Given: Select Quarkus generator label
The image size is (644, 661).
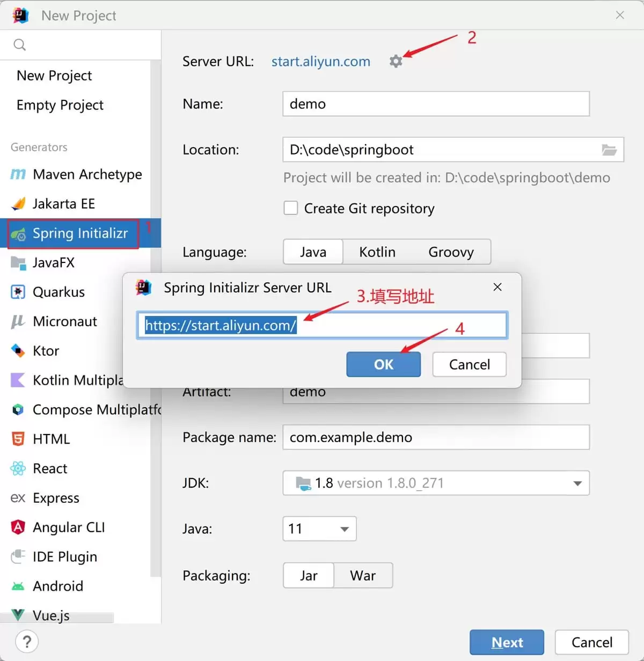Looking at the screenshot, I should 59,292.
